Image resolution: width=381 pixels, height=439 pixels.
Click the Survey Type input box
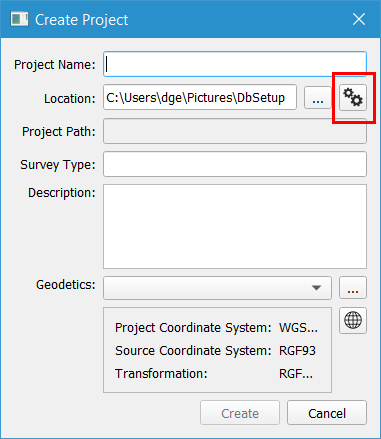tap(235, 164)
